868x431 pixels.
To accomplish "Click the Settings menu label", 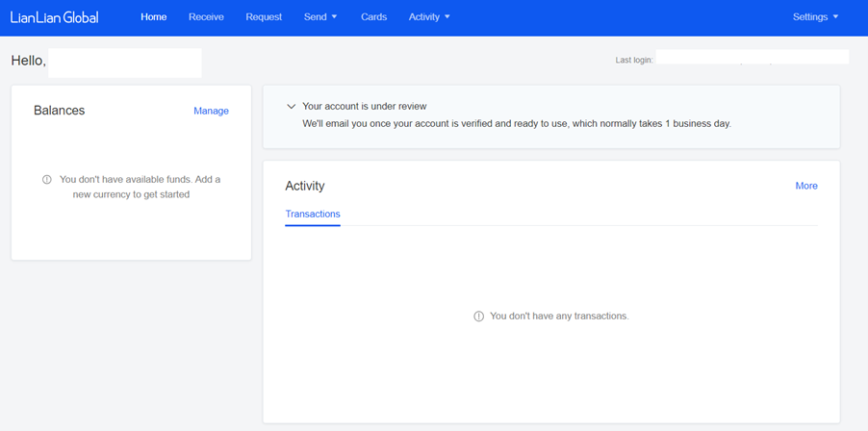I will click(x=810, y=17).
